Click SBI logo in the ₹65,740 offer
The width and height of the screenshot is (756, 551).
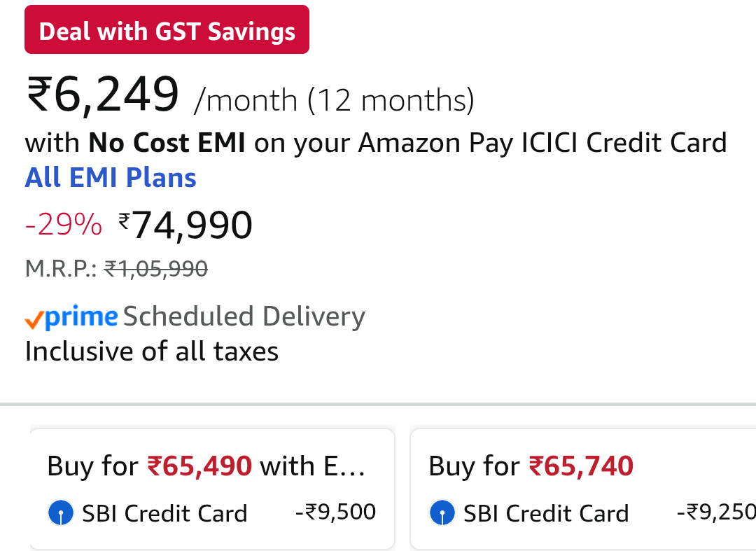(442, 513)
